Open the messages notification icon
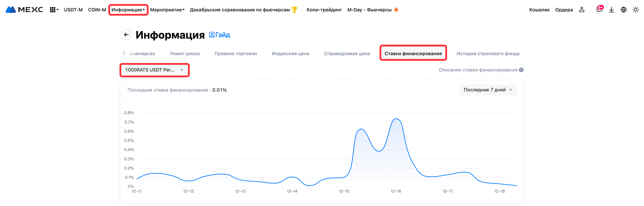The height and width of the screenshot is (206, 644). 599,10
